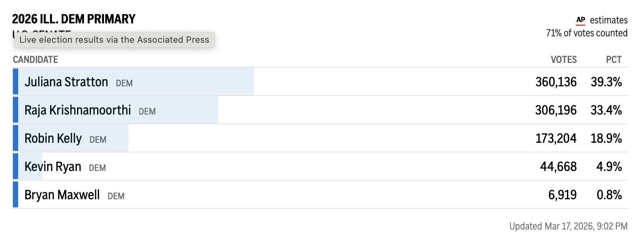Click the Updated Mar 17, 2026 timestamp

(568, 226)
